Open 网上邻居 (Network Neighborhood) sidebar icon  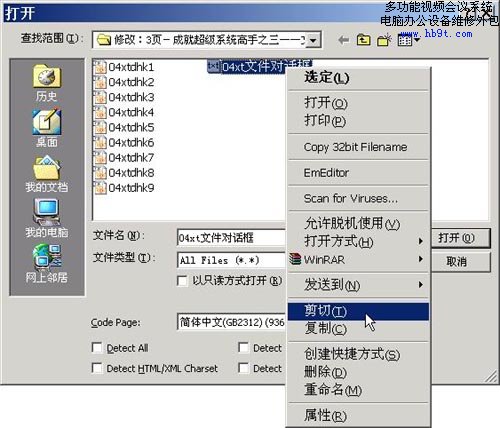pos(47,263)
